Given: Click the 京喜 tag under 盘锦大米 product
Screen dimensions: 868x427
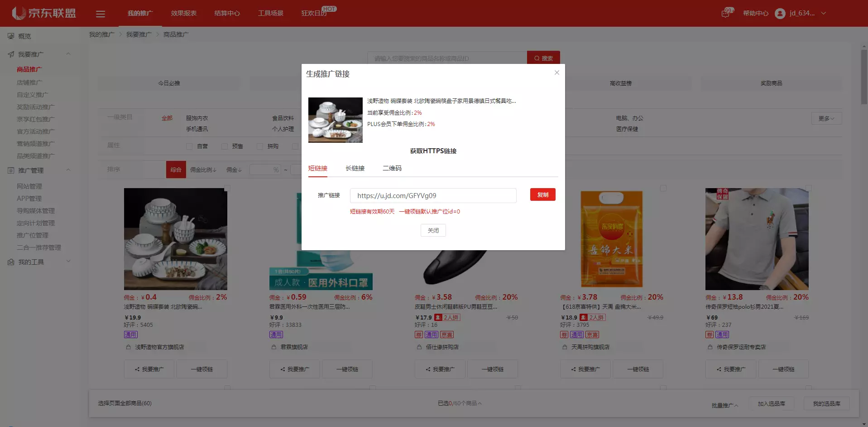Looking at the screenshot, I should pyautogui.click(x=592, y=335).
